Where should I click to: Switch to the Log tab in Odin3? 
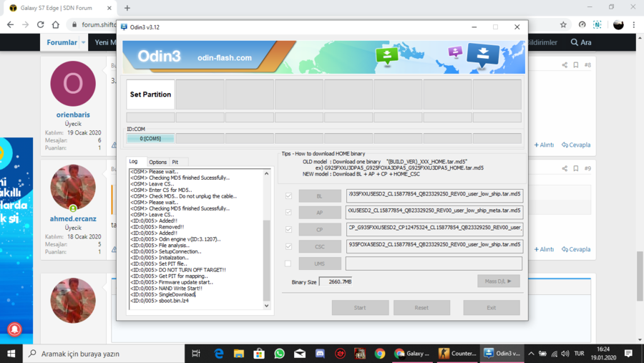[x=134, y=162]
